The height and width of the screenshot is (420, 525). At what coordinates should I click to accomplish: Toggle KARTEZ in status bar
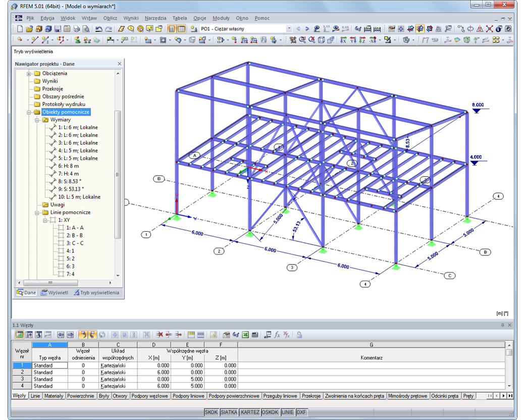coord(250,412)
